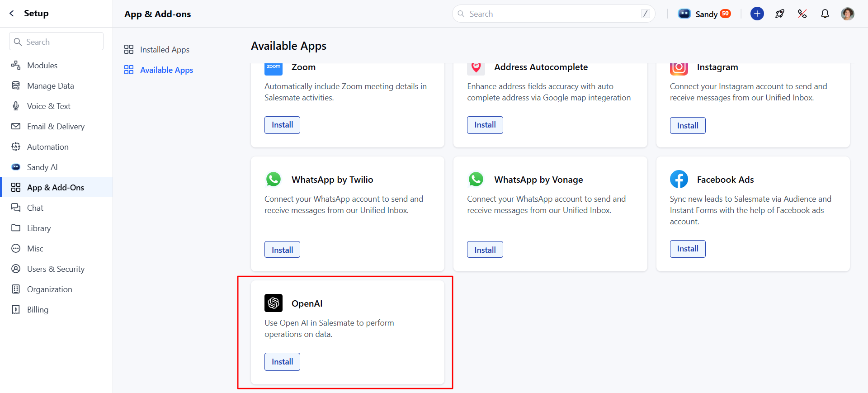This screenshot has width=868, height=393.
Task: Focus the setup sidebar search field
Action: (56, 42)
